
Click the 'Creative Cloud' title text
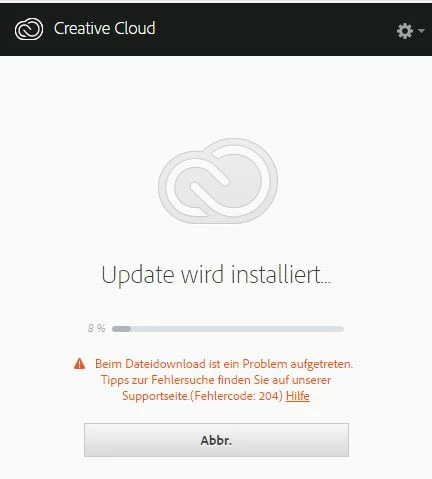pyautogui.click(x=105, y=28)
